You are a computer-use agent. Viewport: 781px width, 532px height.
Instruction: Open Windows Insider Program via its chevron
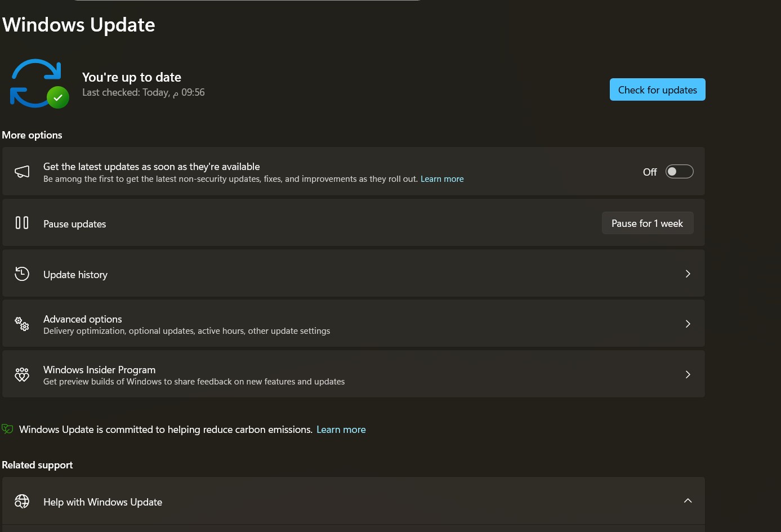(688, 374)
